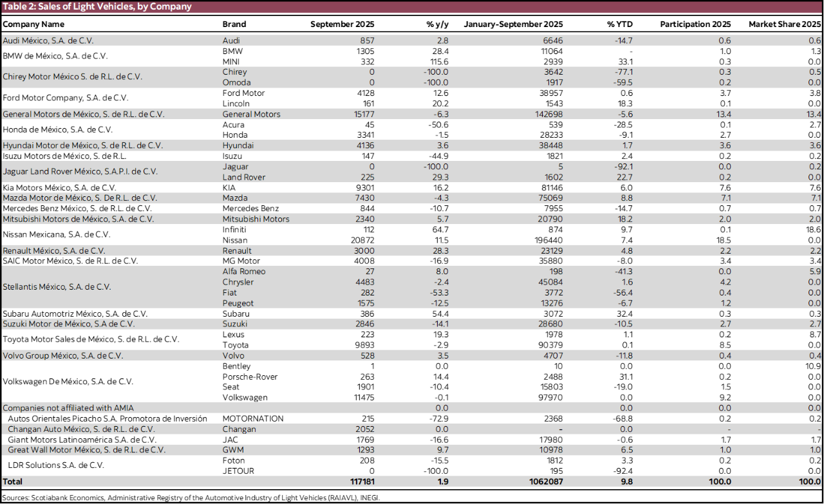
Task: Select the Omoda brand name cell
Action: (236, 82)
